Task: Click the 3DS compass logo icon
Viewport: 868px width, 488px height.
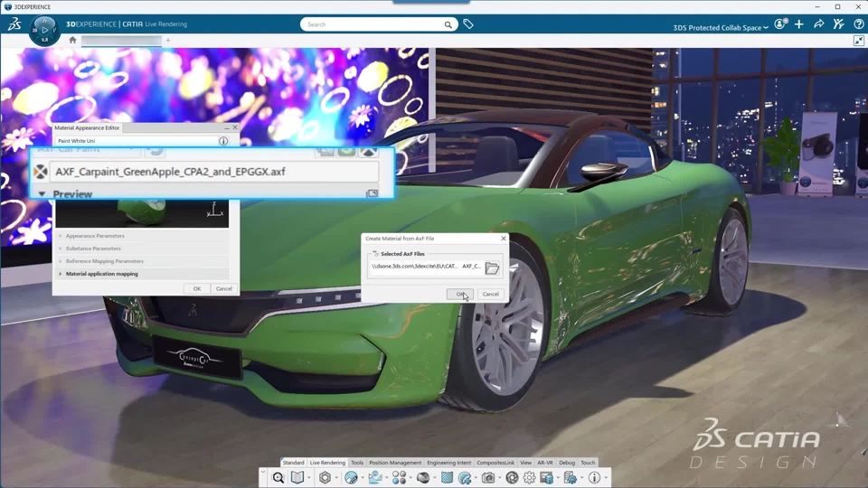Action: (x=14, y=23)
